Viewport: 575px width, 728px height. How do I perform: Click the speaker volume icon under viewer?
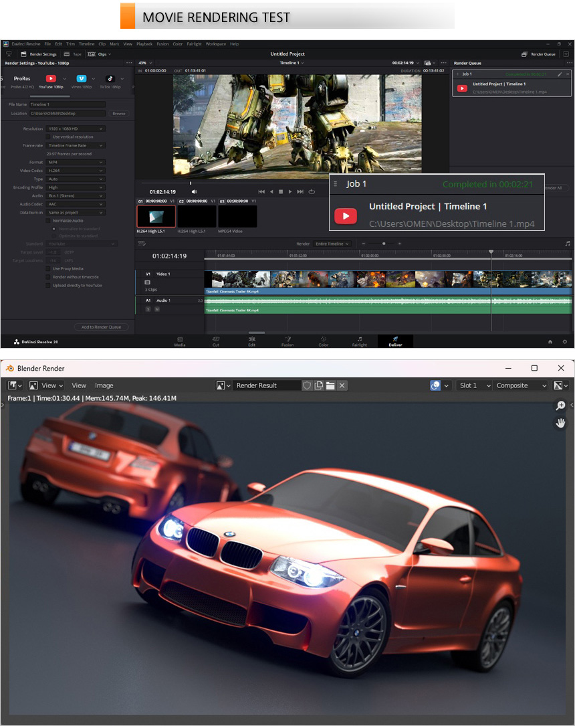195,192
